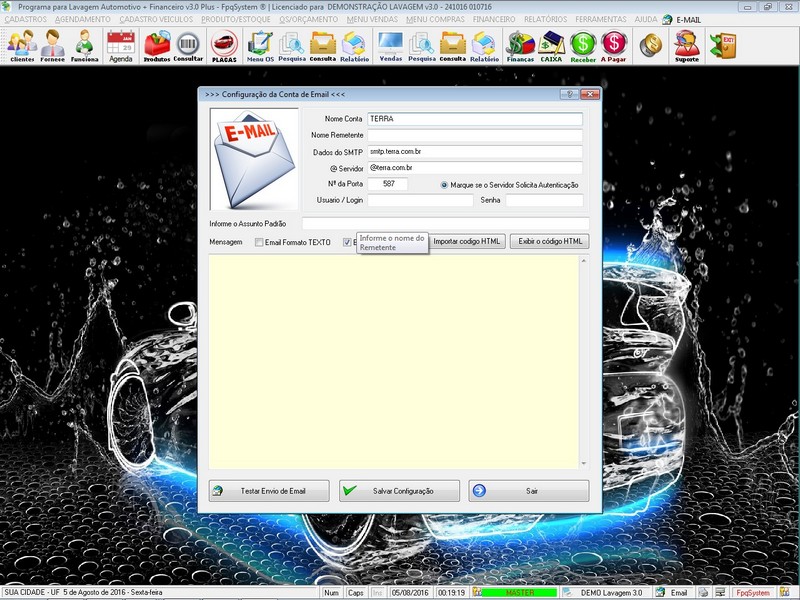Open the PLACAS car plates icon

224,46
